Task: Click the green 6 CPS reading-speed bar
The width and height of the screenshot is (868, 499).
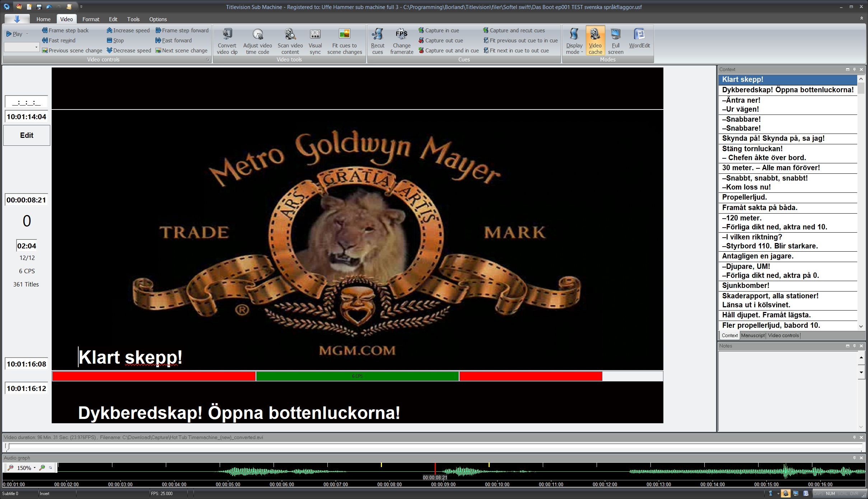Action: coord(357,376)
